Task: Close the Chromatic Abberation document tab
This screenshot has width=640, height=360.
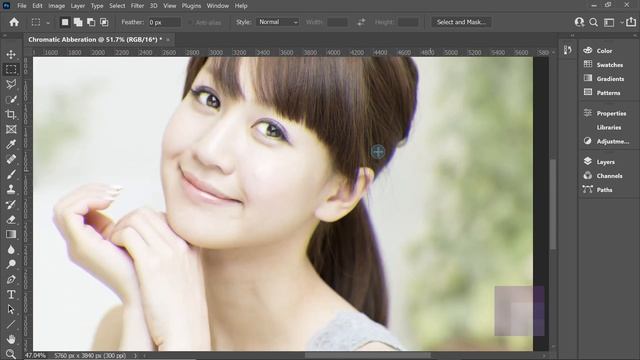Action: pos(168,40)
